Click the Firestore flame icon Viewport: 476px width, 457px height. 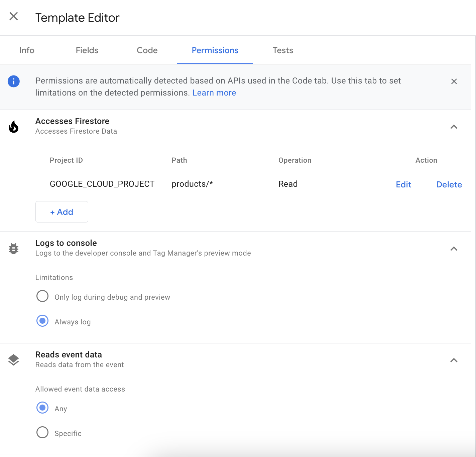(14, 127)
